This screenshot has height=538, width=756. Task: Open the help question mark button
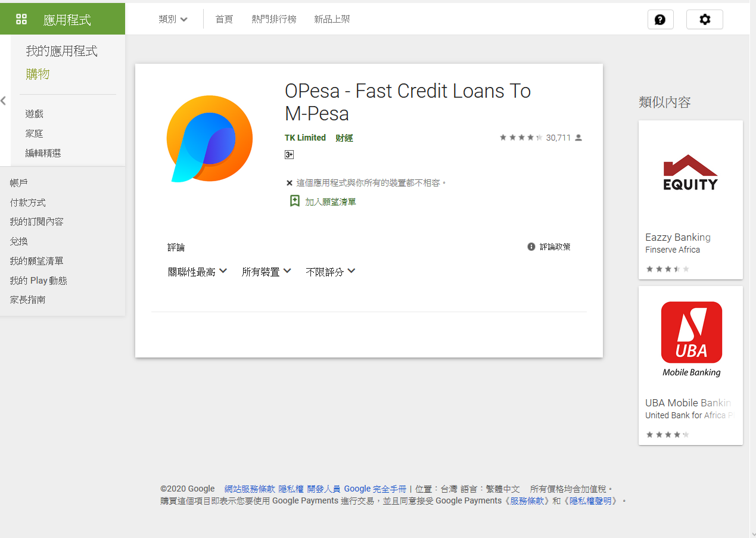[660, 19]
